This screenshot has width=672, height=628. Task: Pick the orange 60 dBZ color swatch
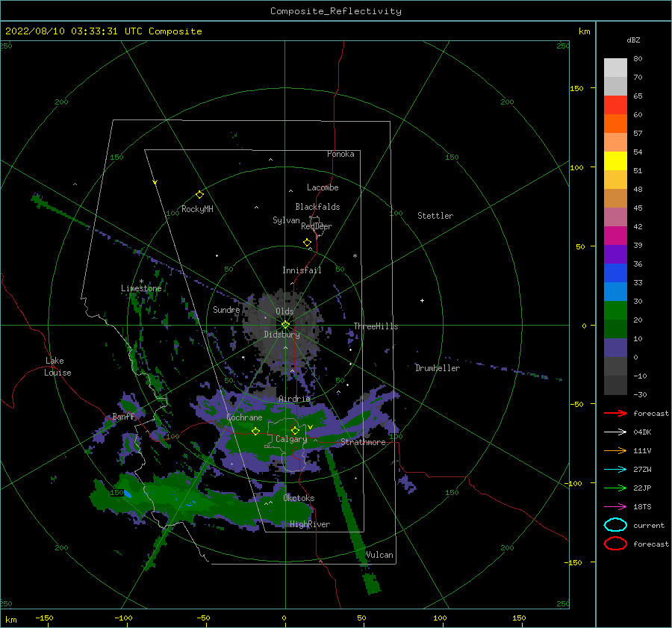(x=615, y=124)
